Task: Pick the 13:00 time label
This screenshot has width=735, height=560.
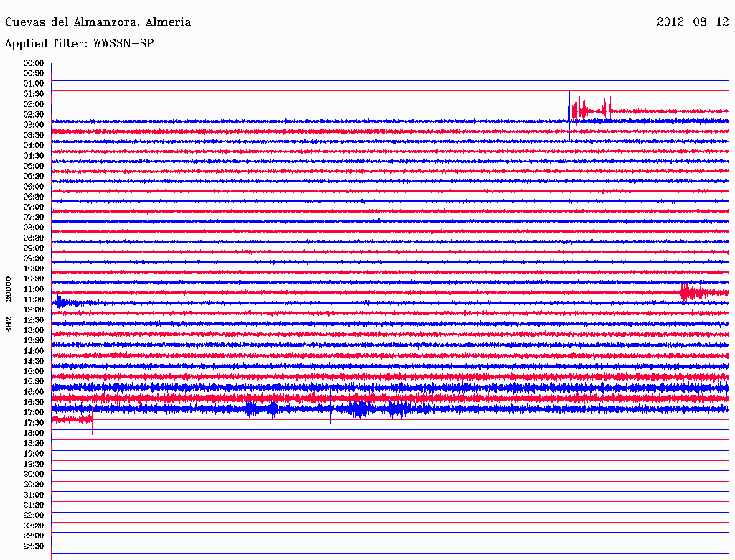Action: (34, 330)
